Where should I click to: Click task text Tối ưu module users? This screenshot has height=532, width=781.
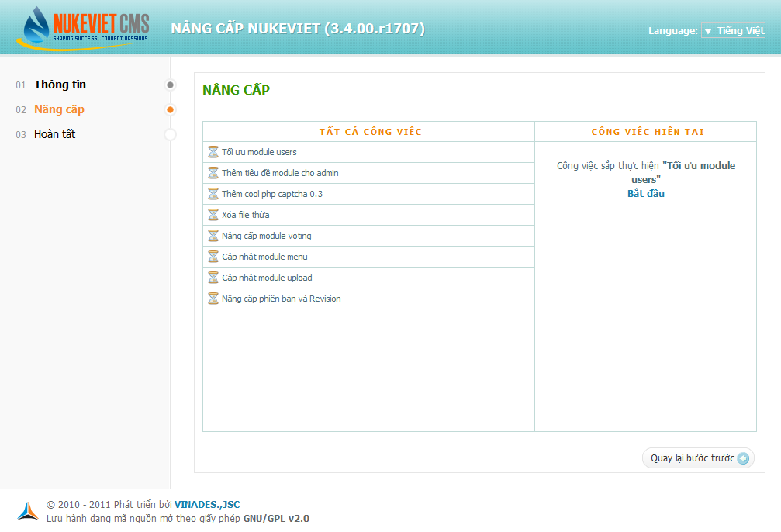[259, 152]
